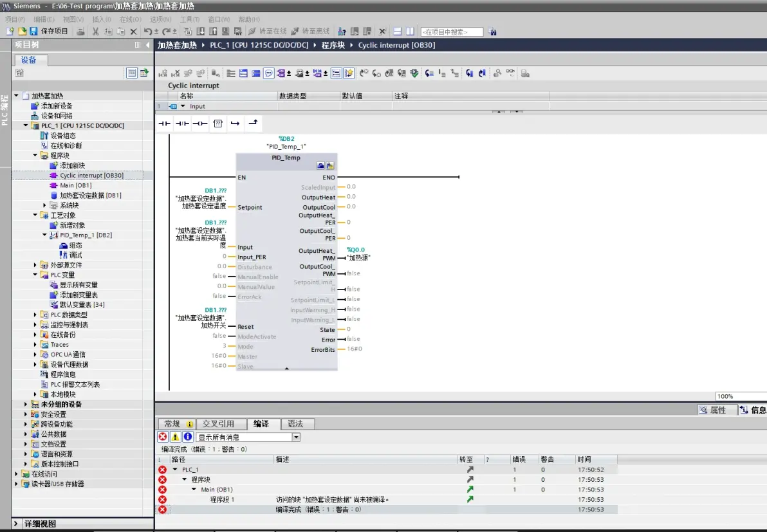The height and width of the screenshot is (532, 767).
Task: Collapse PLC_1 [CPU 1215C DC/DC/DC] node
Action: tap(26, 125)
